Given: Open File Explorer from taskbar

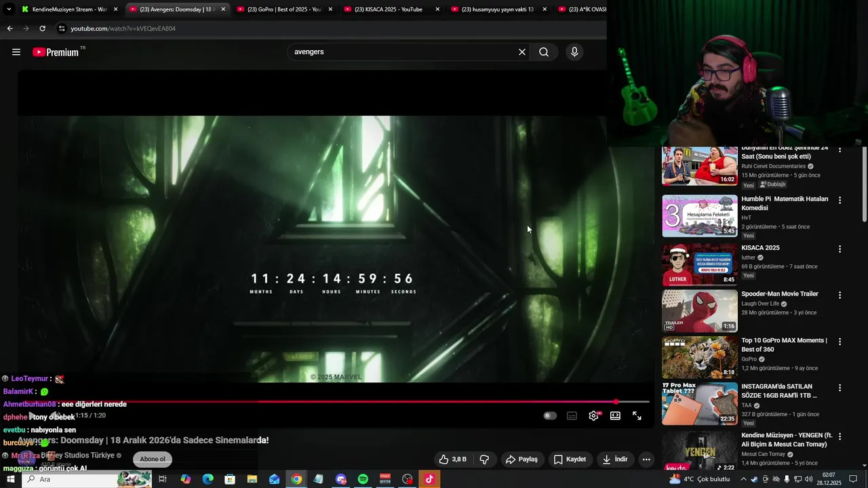Looking at the screenshot, I should click(x=252, y=479).
